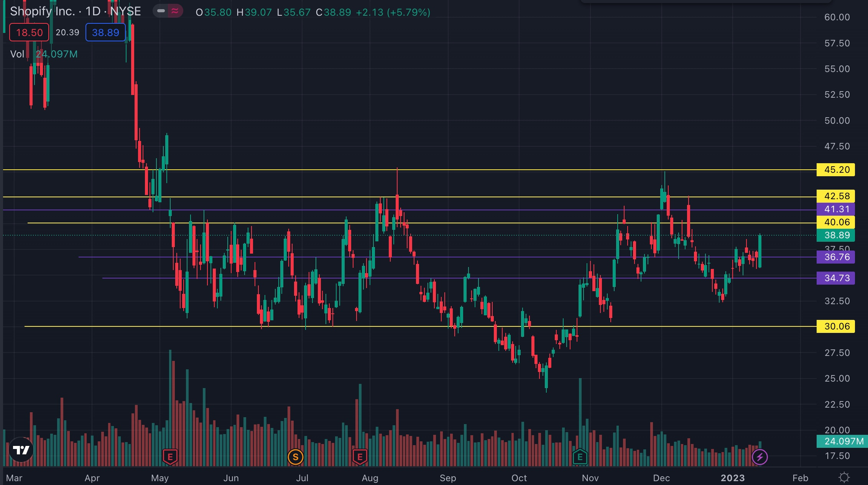Select the Vol indicator legend
Image resolution: width=868 pixels, height=485 pixels.
(17, 54)
